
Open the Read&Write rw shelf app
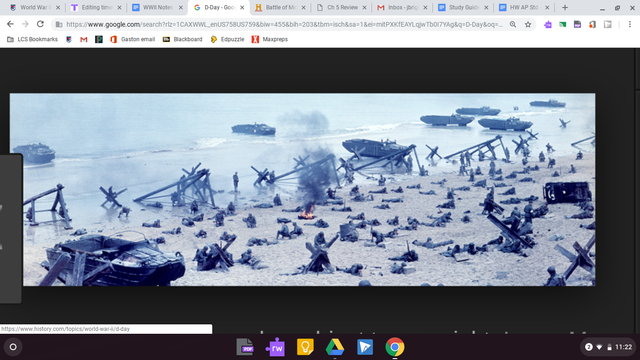[x=275, y=347]
